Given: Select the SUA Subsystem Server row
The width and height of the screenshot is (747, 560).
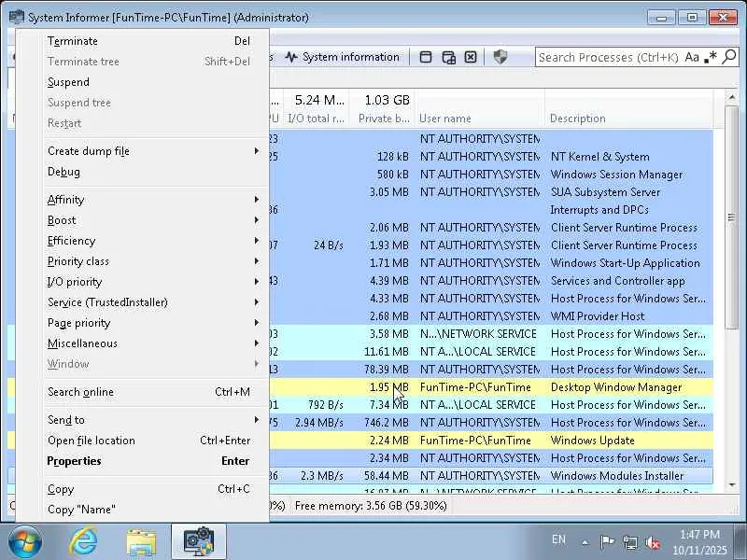Looking at the screenshot, I should point(491,192).
